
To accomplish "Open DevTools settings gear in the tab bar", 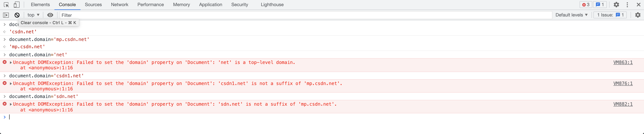I will point(616,5).
